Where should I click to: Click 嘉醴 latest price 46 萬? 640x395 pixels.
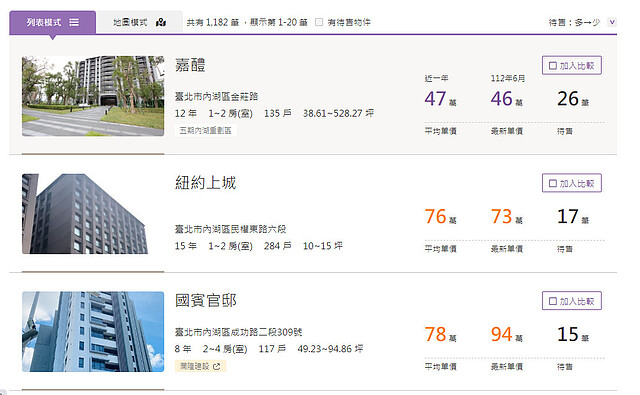507,99
